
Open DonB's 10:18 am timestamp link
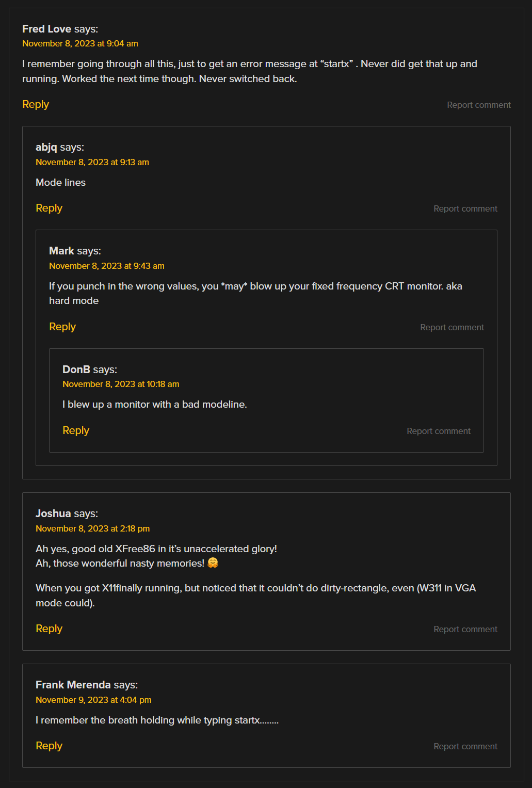pyautogui.click(x=121, y=384)
